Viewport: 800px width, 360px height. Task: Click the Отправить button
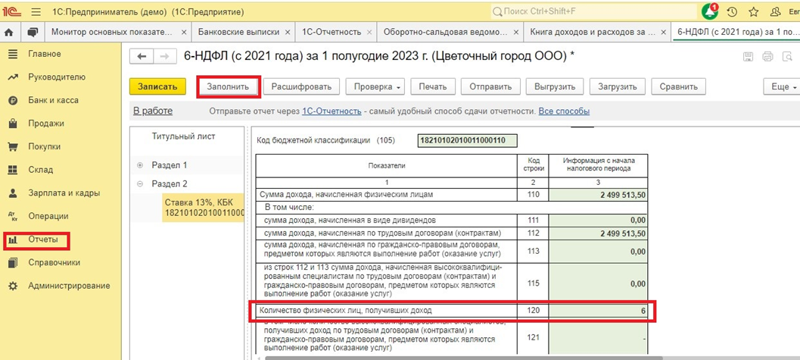[491, 87]
